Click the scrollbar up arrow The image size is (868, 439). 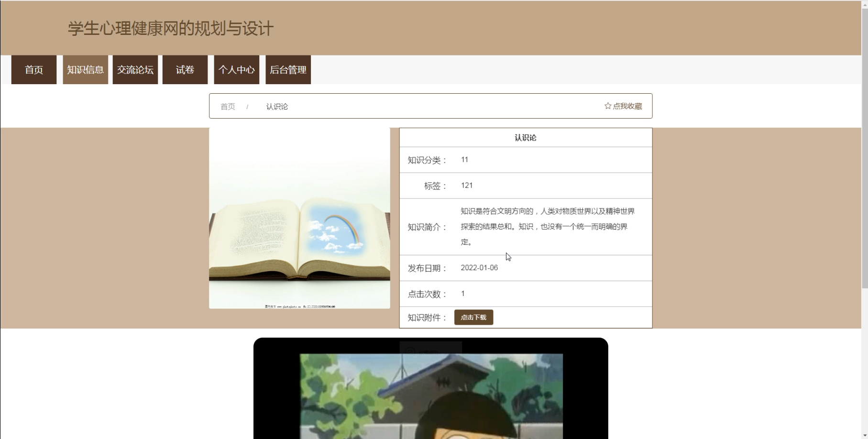(x=865, y=4)
